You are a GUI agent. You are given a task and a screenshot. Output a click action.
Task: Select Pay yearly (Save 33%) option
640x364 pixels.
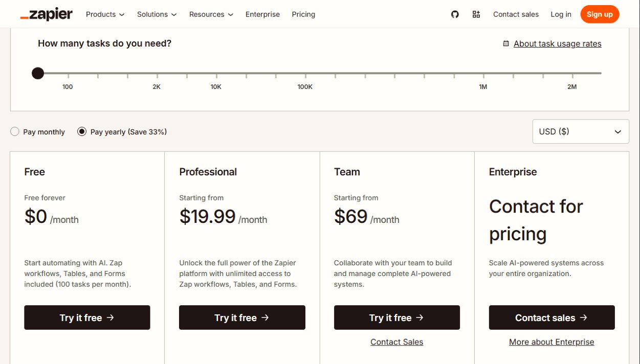point(82,131)
